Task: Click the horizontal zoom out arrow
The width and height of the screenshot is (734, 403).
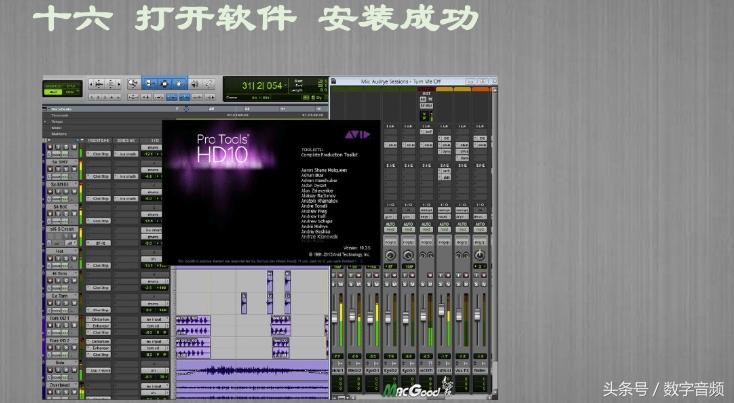Action: click(91, 83)
